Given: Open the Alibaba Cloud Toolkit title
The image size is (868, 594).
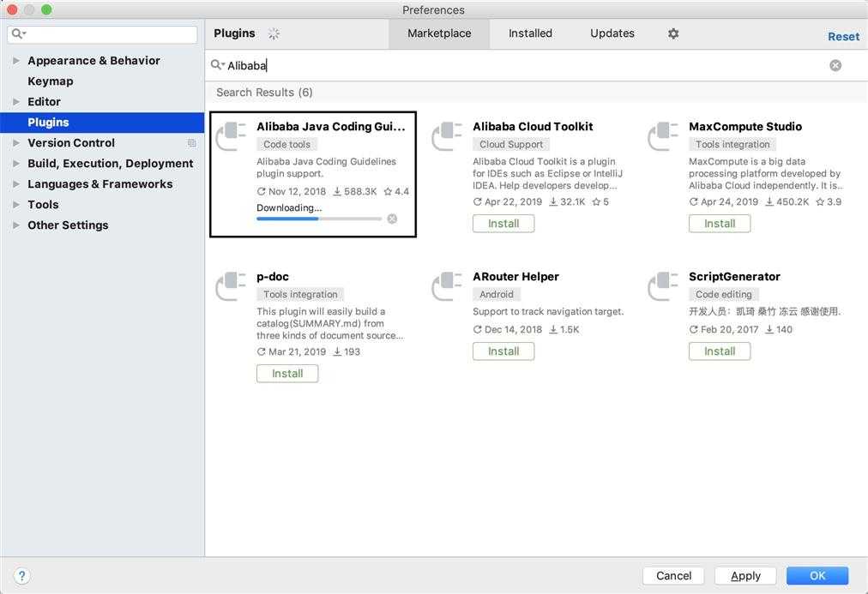Looking at the screenshot, I should click(x=533, y=127).
